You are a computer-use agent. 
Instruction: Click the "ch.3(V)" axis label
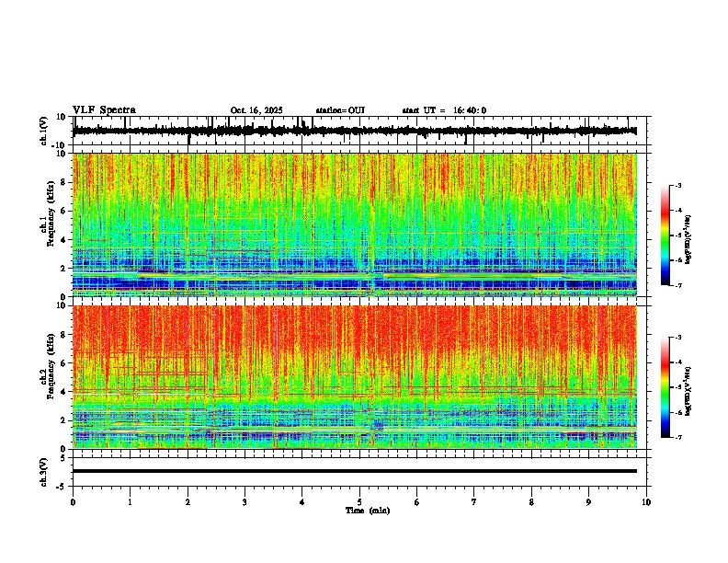[44, 472]
